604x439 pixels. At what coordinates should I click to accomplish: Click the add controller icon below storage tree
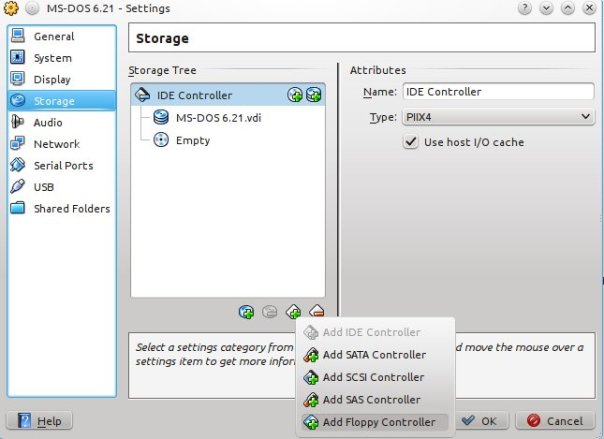293,311
